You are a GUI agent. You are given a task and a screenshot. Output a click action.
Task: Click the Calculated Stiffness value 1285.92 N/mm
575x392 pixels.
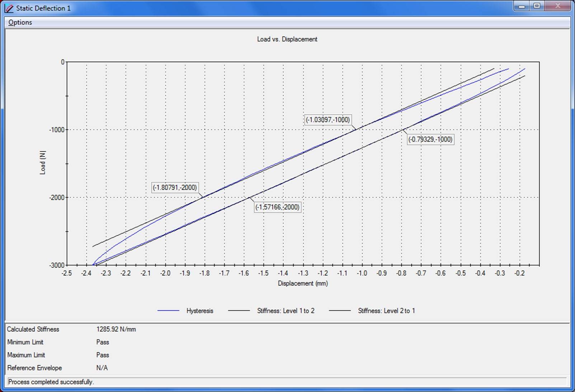click(x=116, y=329)
